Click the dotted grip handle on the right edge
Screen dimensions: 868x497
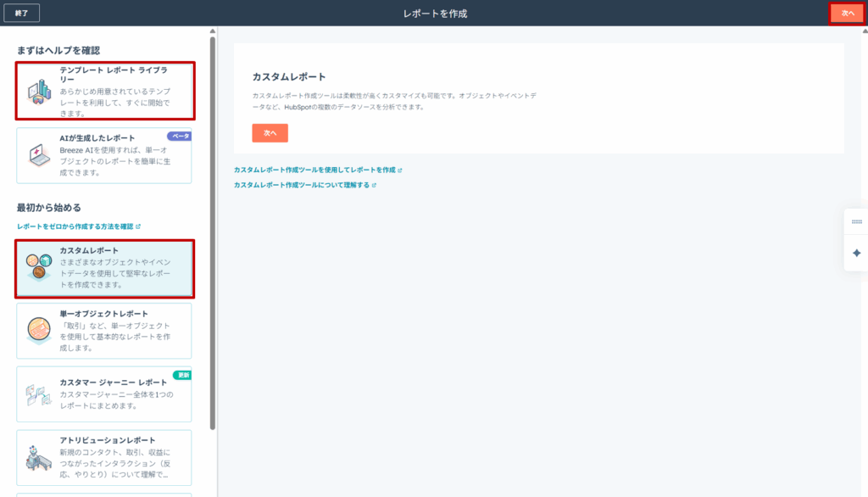click(x=856, y=222)
